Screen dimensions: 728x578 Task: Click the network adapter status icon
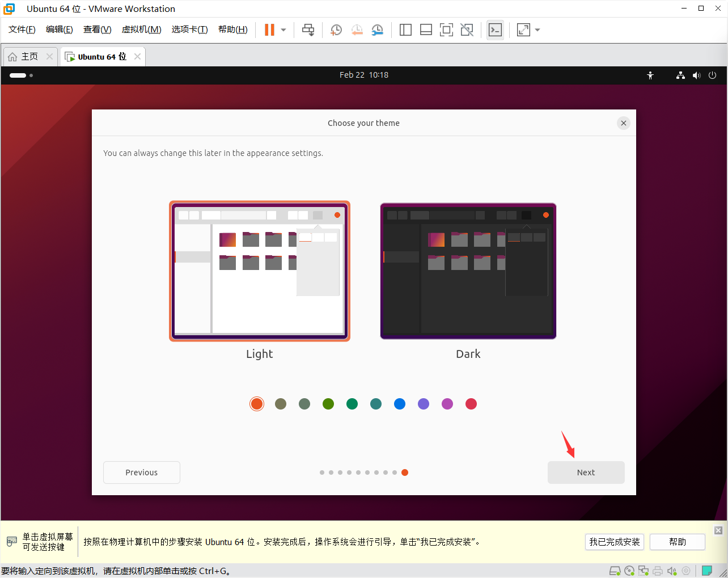(x=644, y=571)
